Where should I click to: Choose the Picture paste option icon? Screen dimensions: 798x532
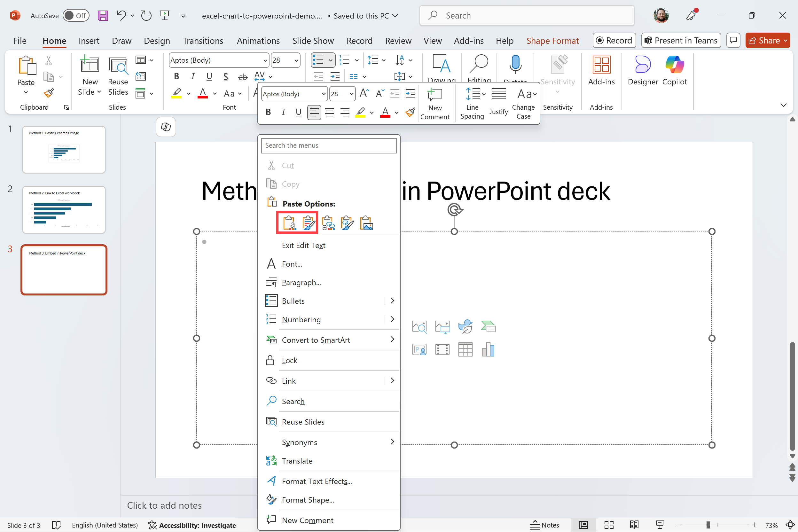(366, 223)
